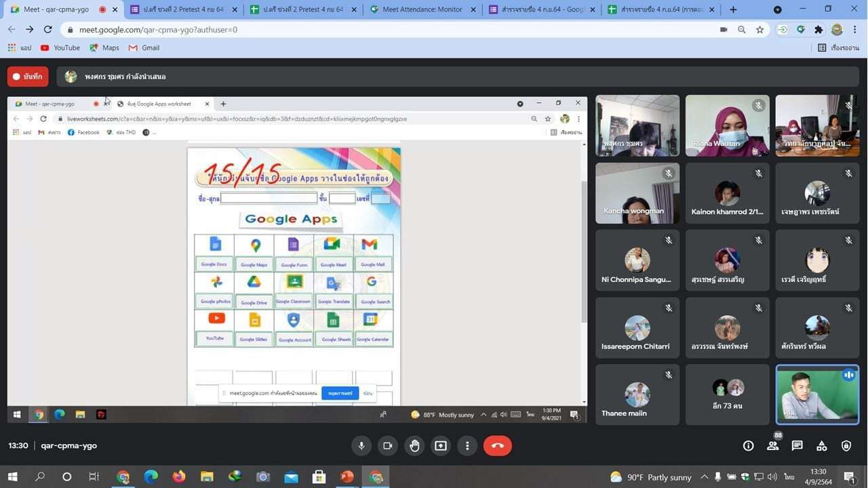Open Meet activities icon
Screen dimensions: 868x488
point(821,445)
